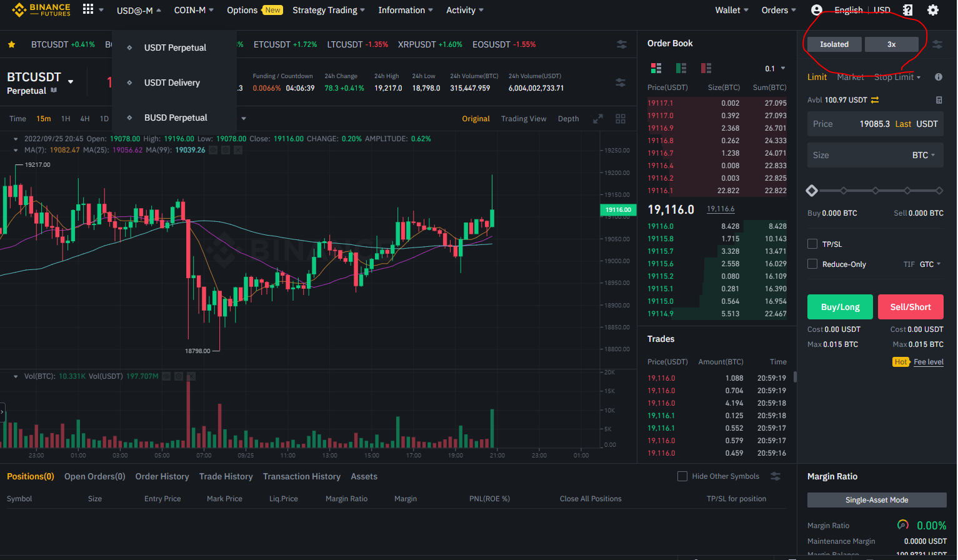The width and height of the screenshot is (958, 560).
Task: Open the COIN-M dropdown menu
Action: click(x=194, y=10)
